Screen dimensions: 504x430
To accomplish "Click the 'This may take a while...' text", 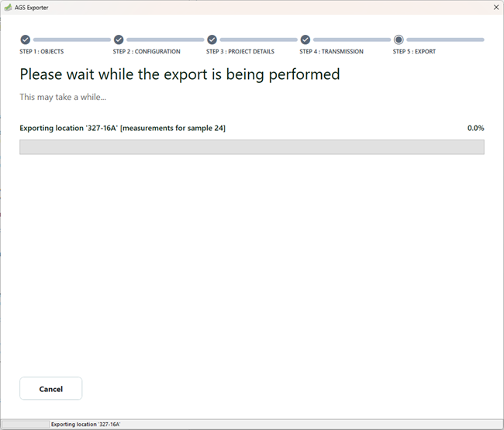I will pyautogui.click(x=63, y=98).
